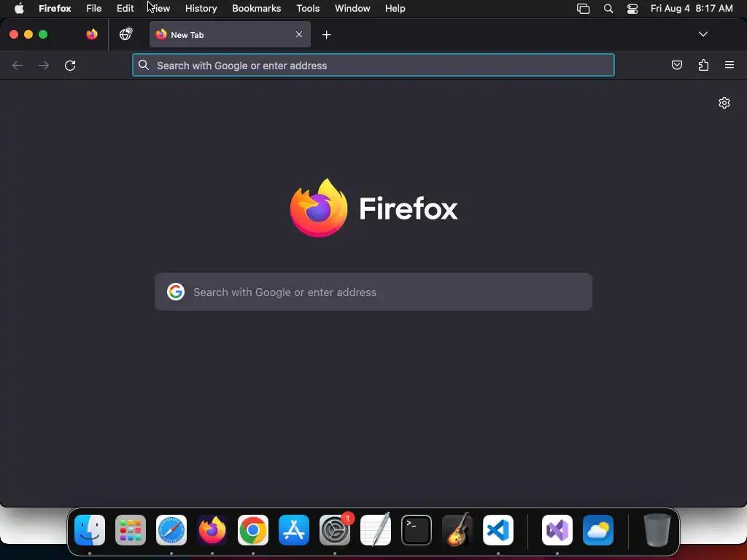Open App Store from the dock

[294, 530]
